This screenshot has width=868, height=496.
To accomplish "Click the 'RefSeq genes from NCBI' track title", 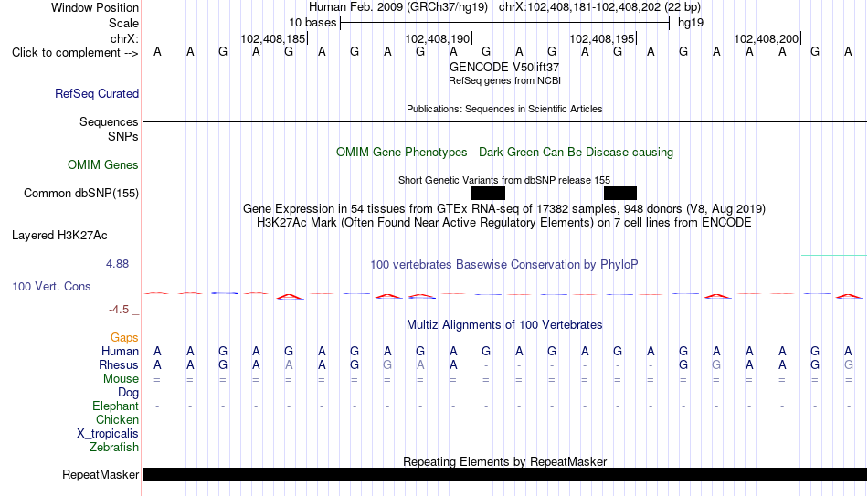I will [504, 80].
